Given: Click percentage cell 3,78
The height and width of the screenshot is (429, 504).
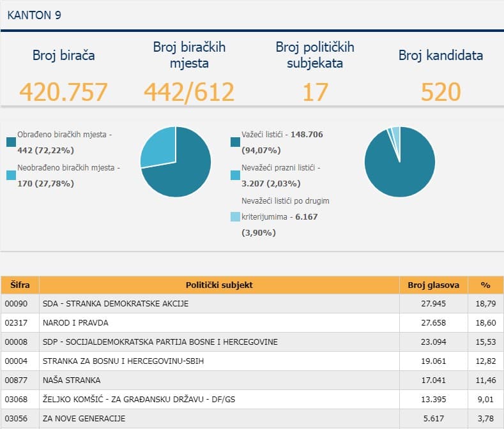Looking at the screenshot, I should coord(485,418).
